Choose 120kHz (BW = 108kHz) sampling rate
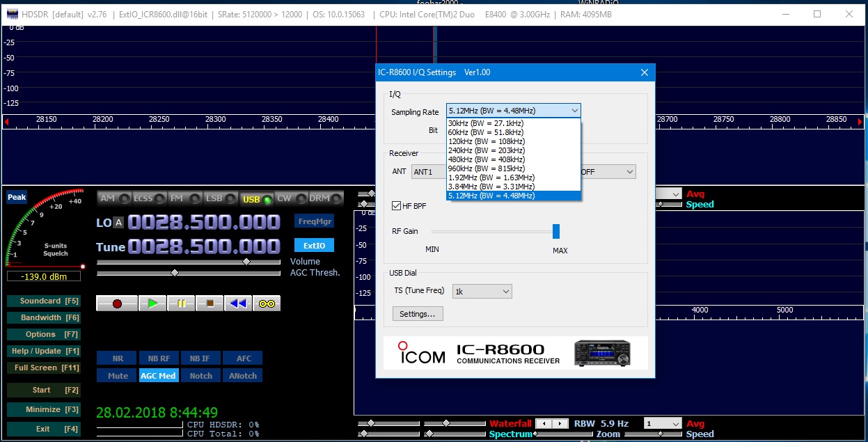 pyautogui.click(x=514, y=141)
